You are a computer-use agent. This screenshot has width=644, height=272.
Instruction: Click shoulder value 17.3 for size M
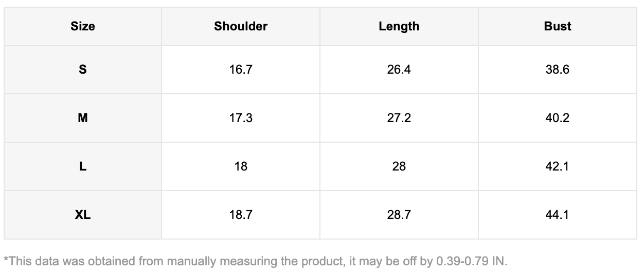pos(241,118)
